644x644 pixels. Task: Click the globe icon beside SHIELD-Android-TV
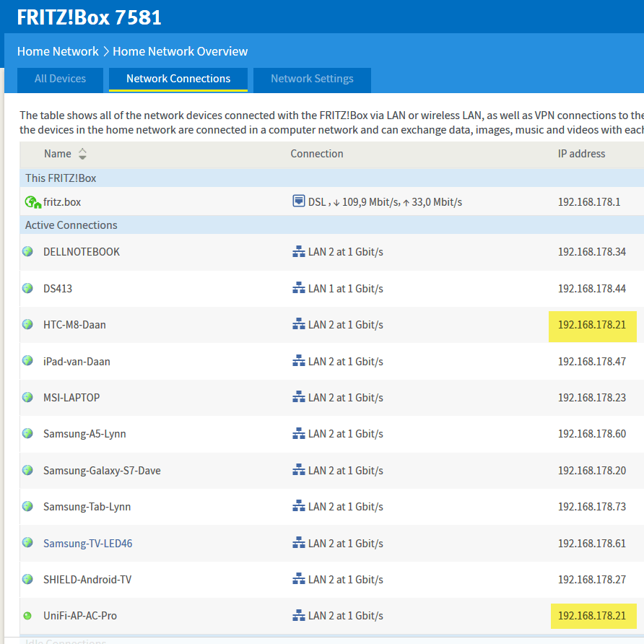click(x=27, y=579)
